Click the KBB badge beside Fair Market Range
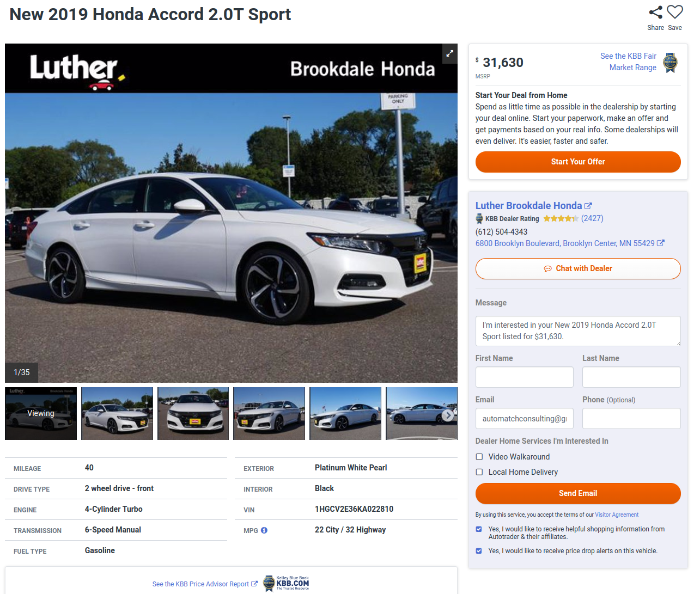 tap(671, 63)
